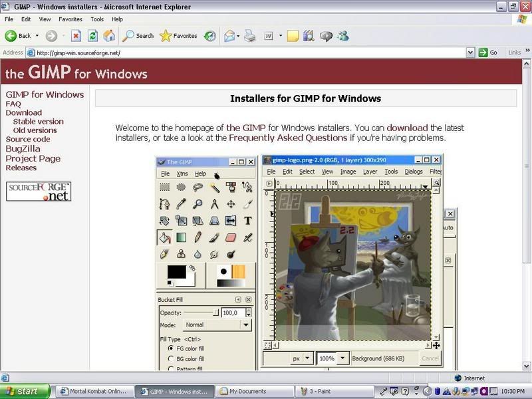Open the Edit menu in Internet Explorer
Image resolution: width=532 pixels, height=399 pixels.
click(x=26, y=19)
